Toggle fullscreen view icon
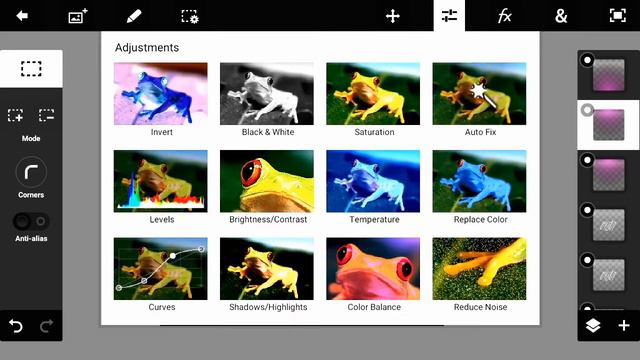The height and width of the screenshot is (360, 640). pos(618,16)
